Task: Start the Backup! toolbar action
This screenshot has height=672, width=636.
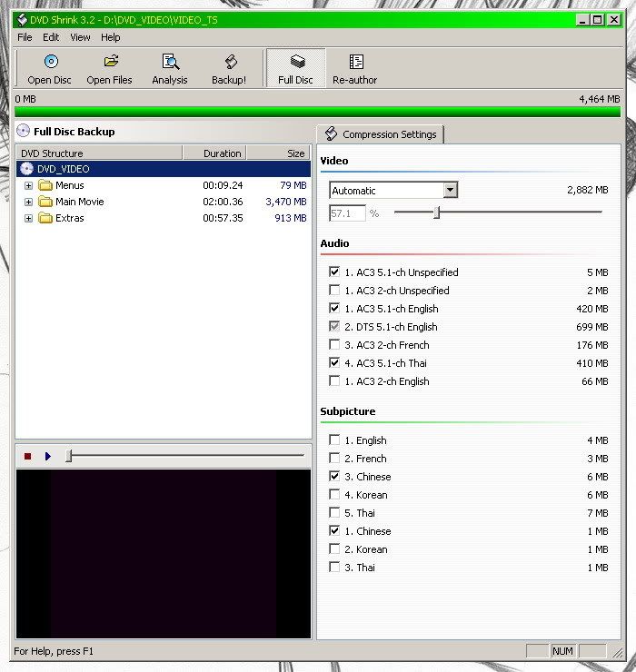Action: (x=229, y=62)
